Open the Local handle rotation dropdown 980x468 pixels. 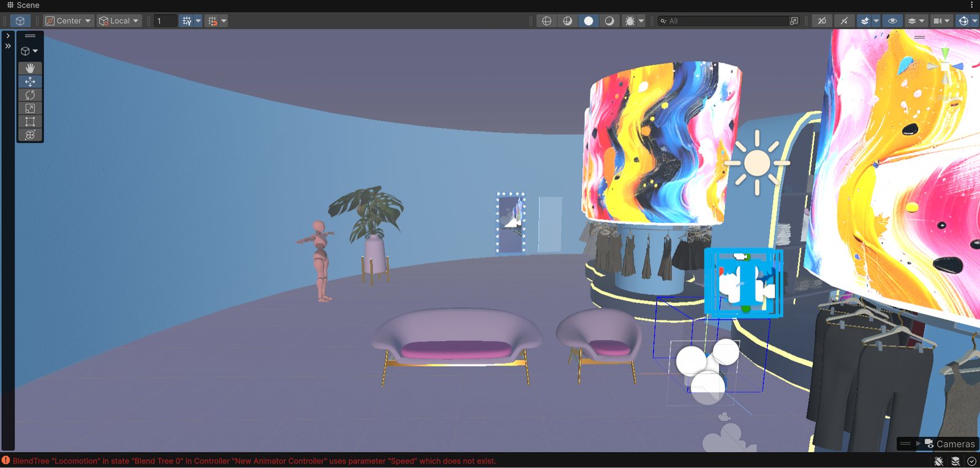[119, 21]
